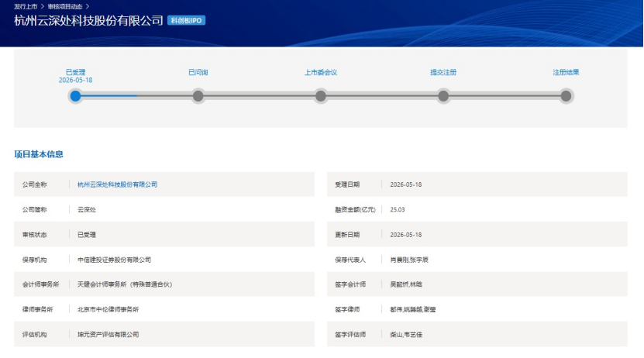
Task: Click the 评估机构 field label
Action: [x=35, y=335]
